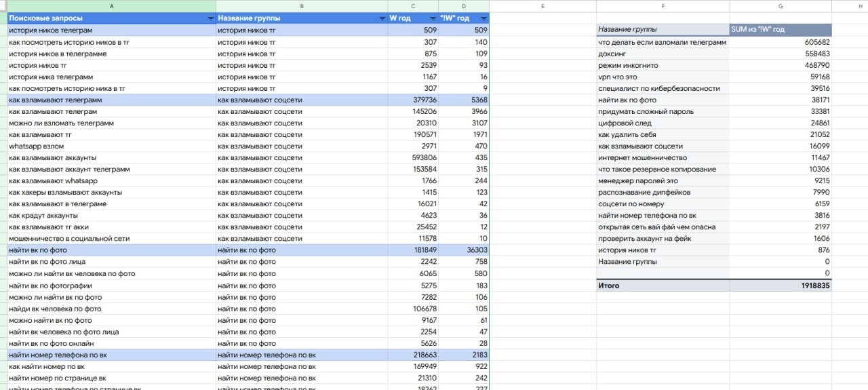868x390 pixels.
Task: Select column D header
Action: [x=463, y=6]
